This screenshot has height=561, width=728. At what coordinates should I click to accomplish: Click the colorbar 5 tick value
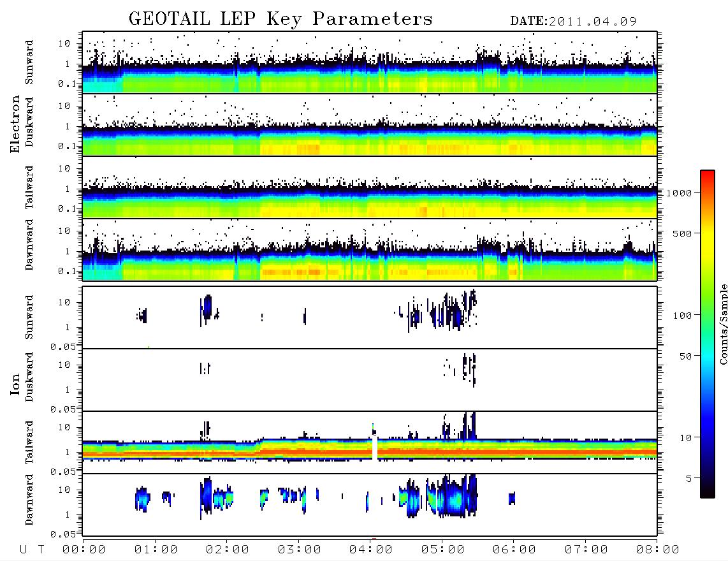click(x=689, y=479)
